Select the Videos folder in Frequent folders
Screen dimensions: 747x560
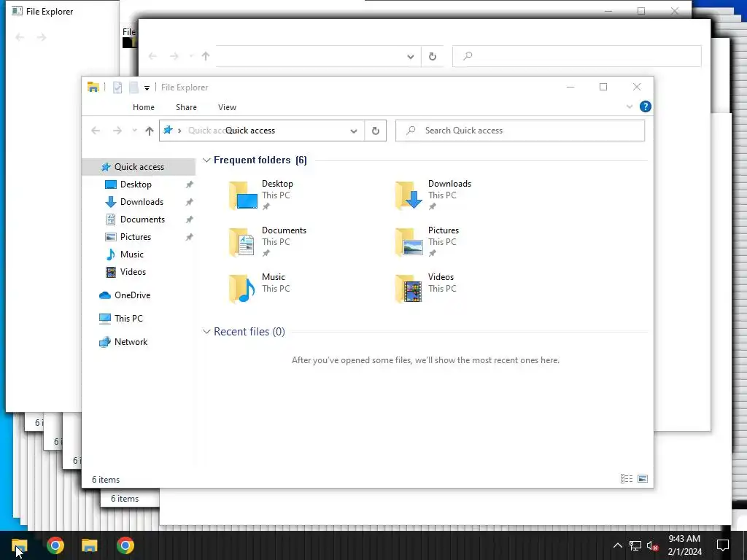pos(425,289)
